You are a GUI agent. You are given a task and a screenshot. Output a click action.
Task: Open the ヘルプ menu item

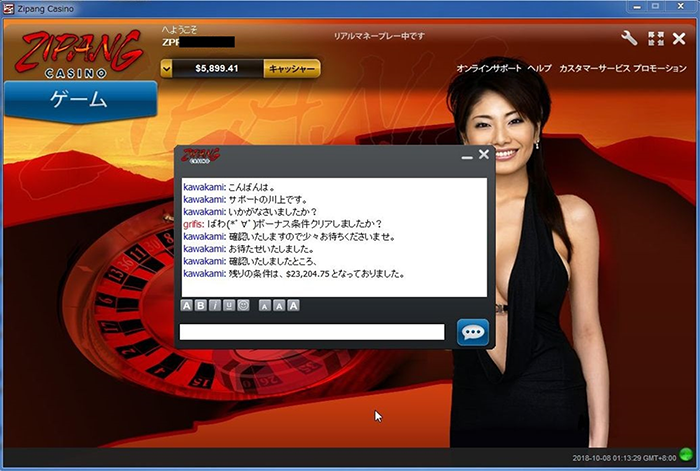point(539,68)
